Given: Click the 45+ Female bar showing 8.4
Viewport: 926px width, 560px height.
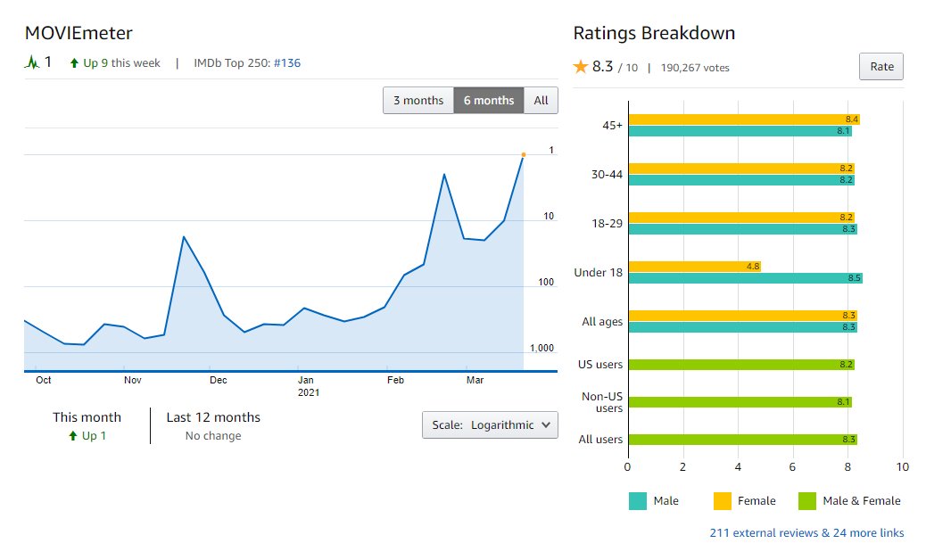Looking at the screenshot, I should (x=744, y=119).
